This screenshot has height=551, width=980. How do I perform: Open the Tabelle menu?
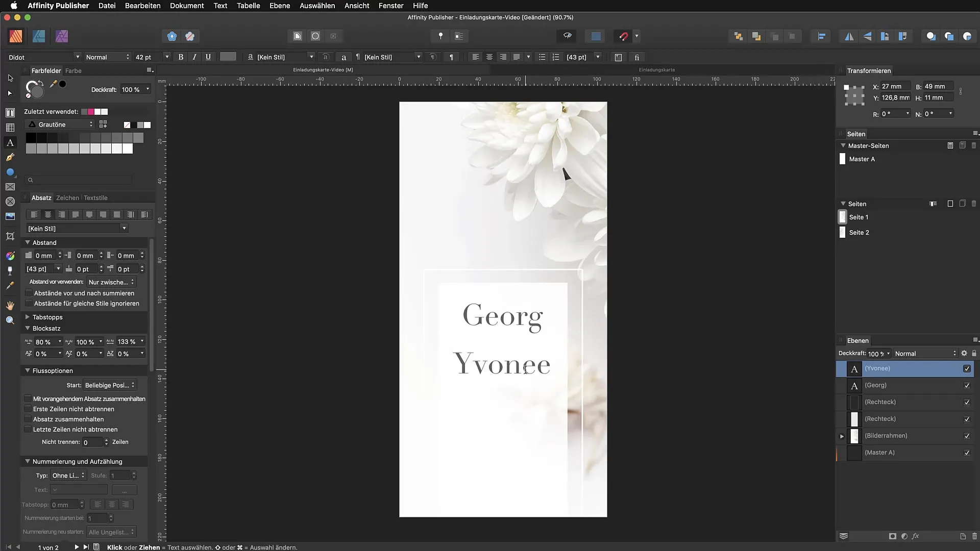pyautogui.click(x=248, y=6)
